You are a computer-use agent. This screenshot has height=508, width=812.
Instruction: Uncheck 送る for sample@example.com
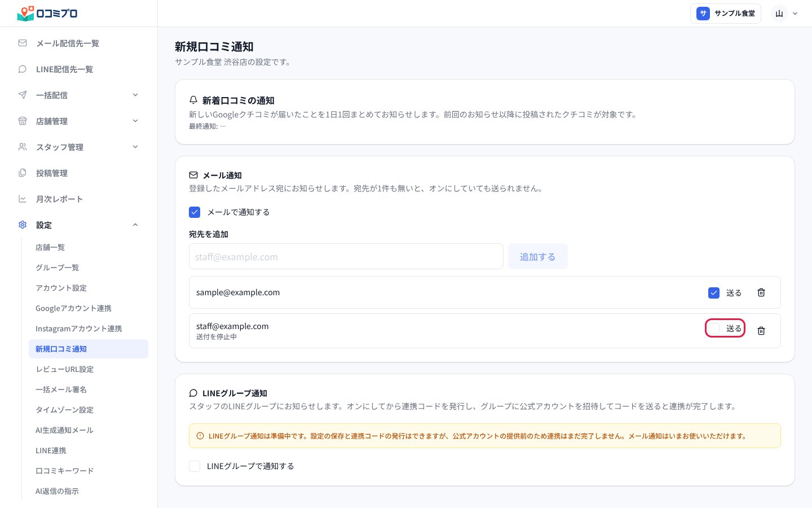coord(714,293)
